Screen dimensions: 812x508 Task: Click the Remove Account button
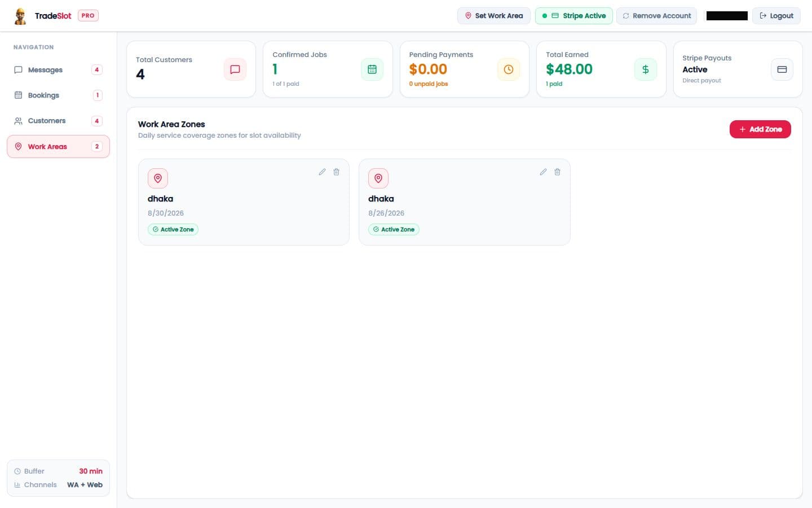657,16
